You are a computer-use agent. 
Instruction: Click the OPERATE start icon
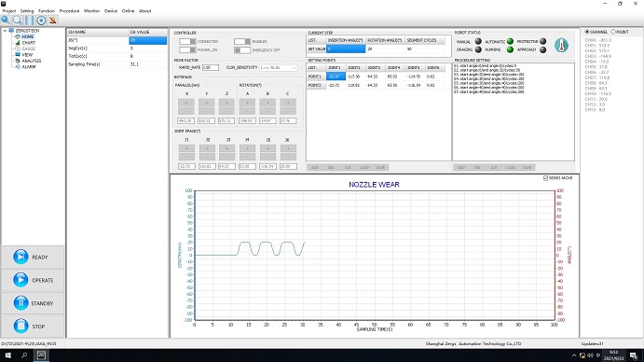click(21, 280)
